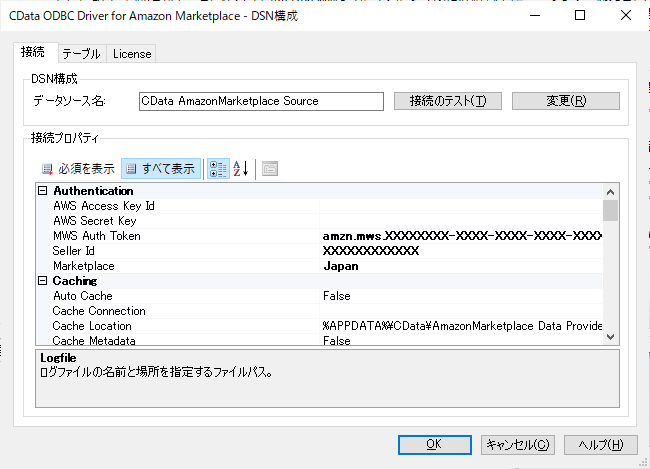The image size is (650, 469).
Task: Click the property pages icon
Action: 270,169
